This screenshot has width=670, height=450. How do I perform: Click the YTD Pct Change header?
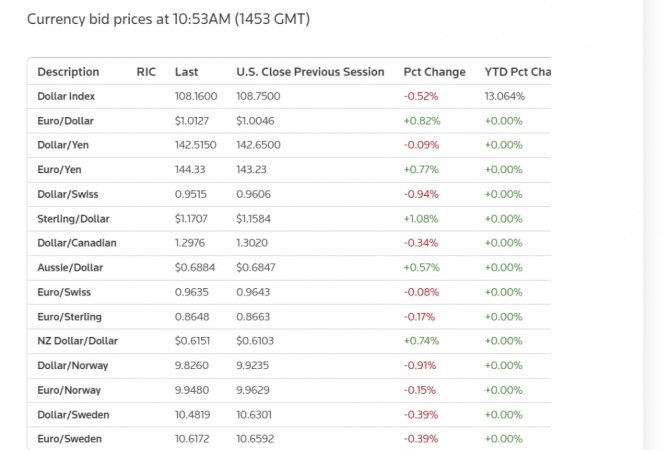coord(518,72)
